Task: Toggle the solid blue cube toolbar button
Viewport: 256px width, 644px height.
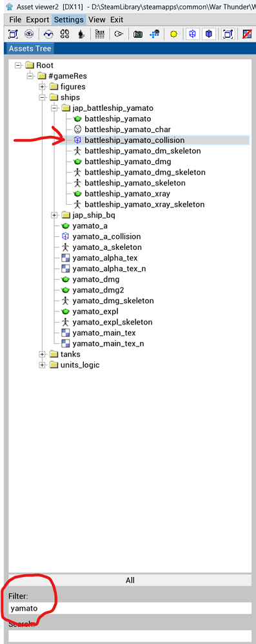Action: coord(209,35)
